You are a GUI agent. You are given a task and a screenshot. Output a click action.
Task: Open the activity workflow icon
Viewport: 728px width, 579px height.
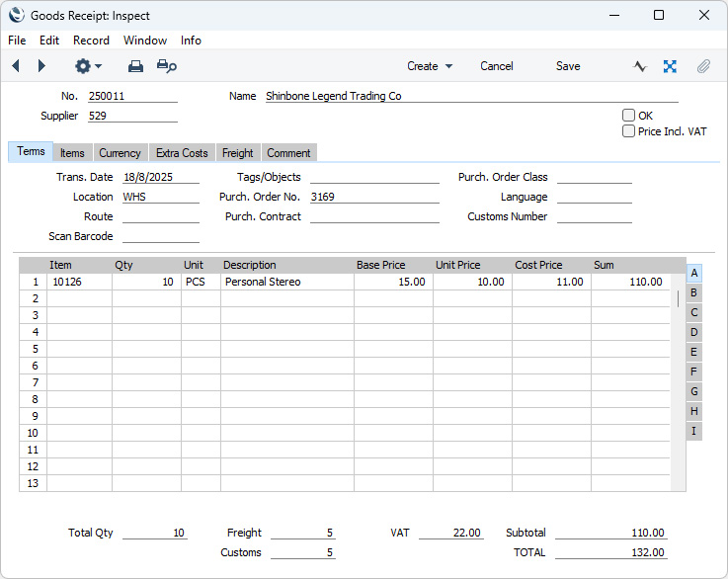pos(640,66)
